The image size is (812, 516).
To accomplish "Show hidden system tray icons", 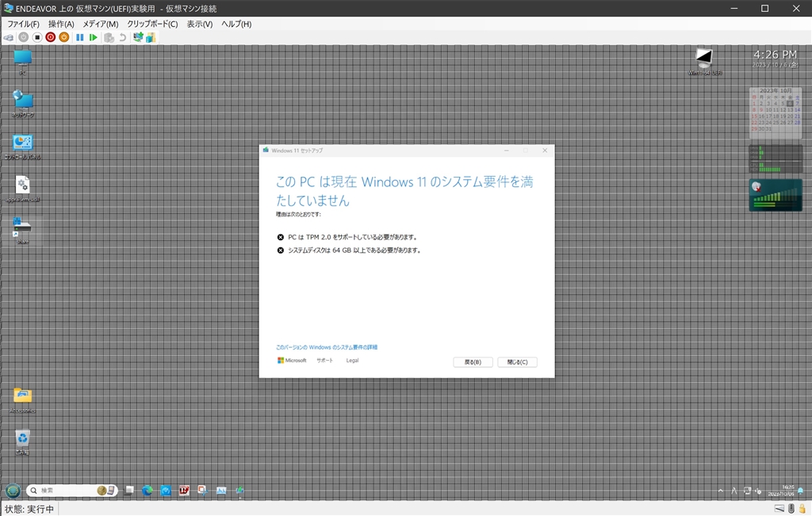I will coord(720,491).
